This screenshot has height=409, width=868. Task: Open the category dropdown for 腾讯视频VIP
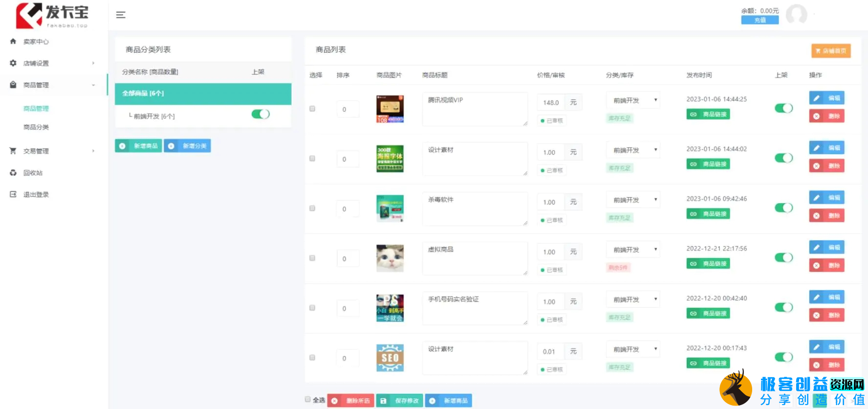[633, 100]
